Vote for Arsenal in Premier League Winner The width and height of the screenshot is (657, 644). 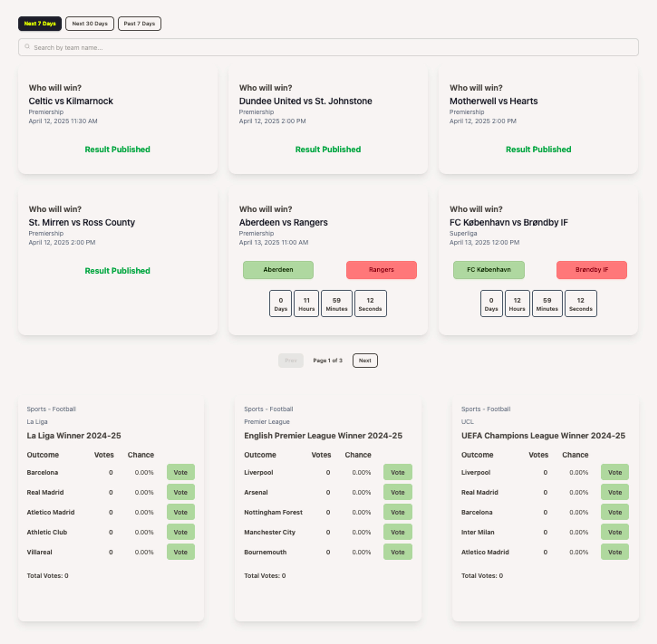tap(398, 492)
